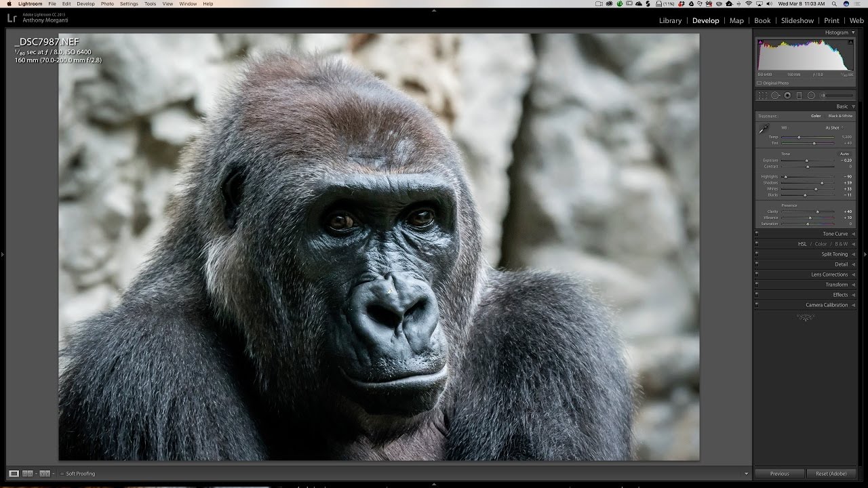The height and width of the screenshot is (488, 868).
Task: Toggle Detail panel on/off switch
Action: [x=757, y=264]
